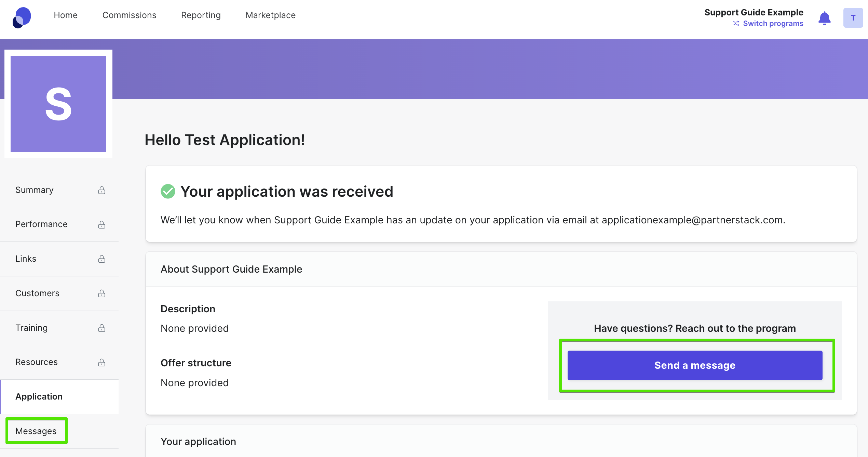Select Training in the sidebar

(x=59, y=328)
